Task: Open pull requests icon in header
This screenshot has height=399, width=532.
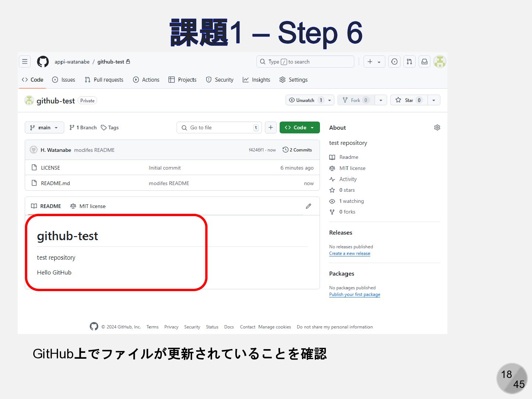Action: [x=409, y=62]
